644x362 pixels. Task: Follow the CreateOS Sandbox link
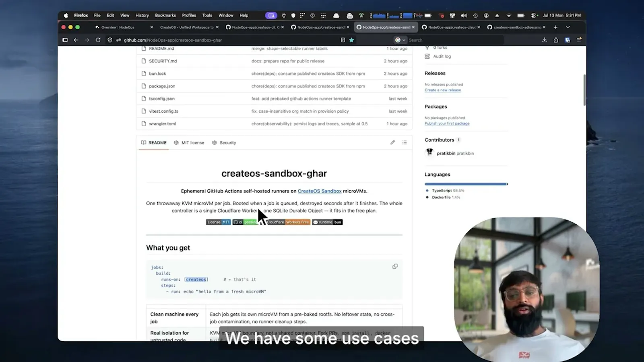click(x=320, y=191)
